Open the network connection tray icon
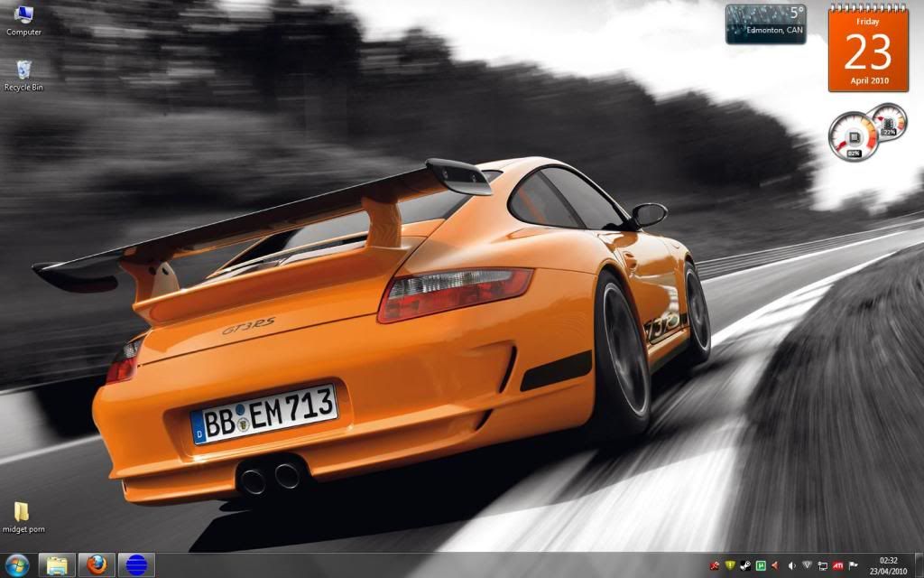The height and width of the screenshot is (578, 924). (821, 566)
